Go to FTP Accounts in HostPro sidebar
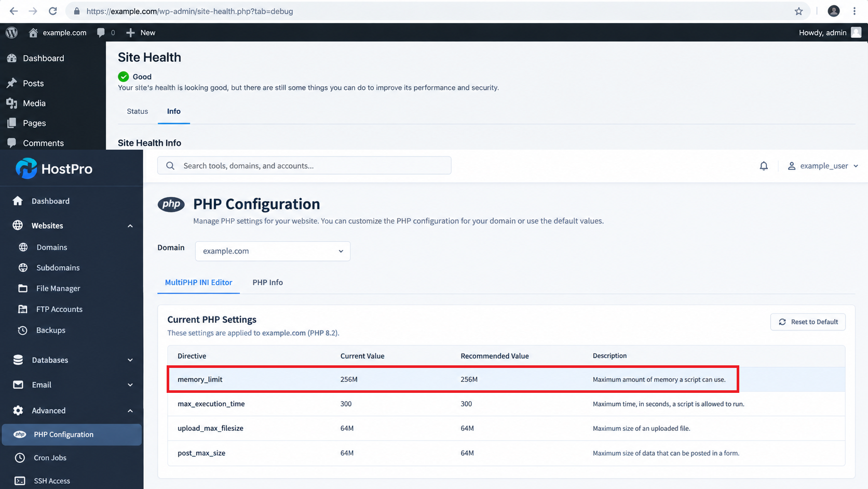 pos(59,309)
